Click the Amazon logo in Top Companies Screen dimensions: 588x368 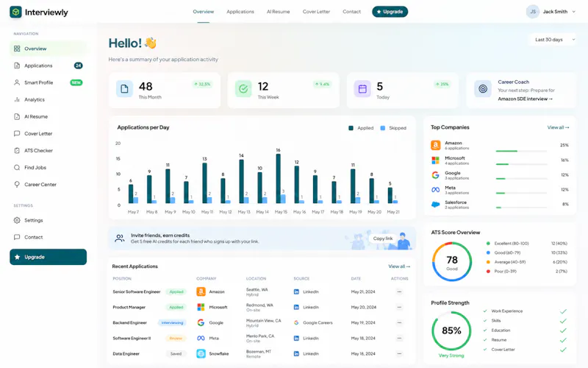click(x=435, y=145)
